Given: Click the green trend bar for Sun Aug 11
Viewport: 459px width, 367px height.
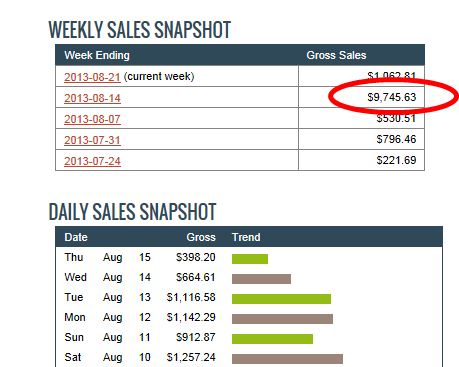Looking at the screenshot, I should (x=272, y=339).
